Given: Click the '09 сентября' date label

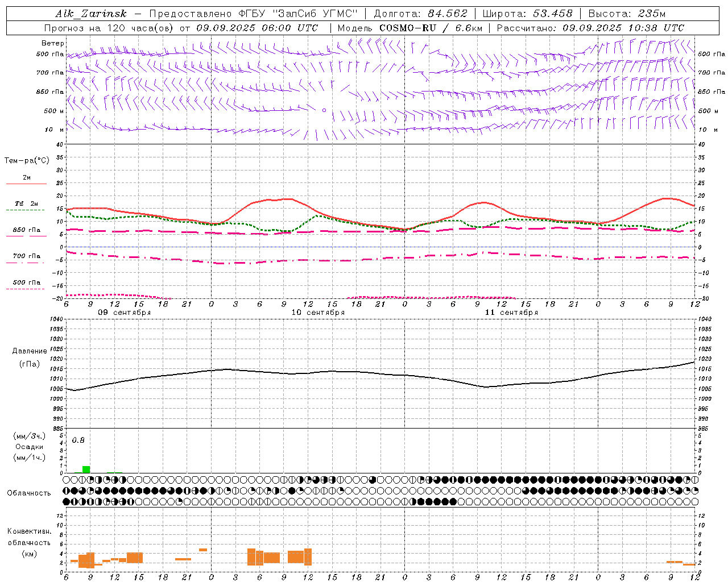Looking at the screenshot, I should pos(125,313).
